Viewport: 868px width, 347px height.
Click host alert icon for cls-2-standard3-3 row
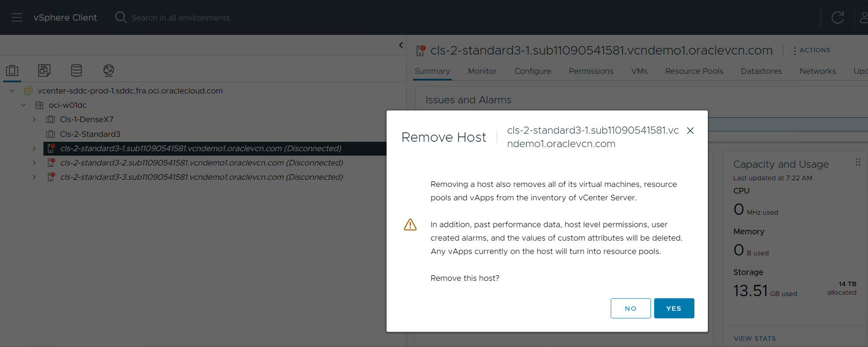click(x=51, y=177)
